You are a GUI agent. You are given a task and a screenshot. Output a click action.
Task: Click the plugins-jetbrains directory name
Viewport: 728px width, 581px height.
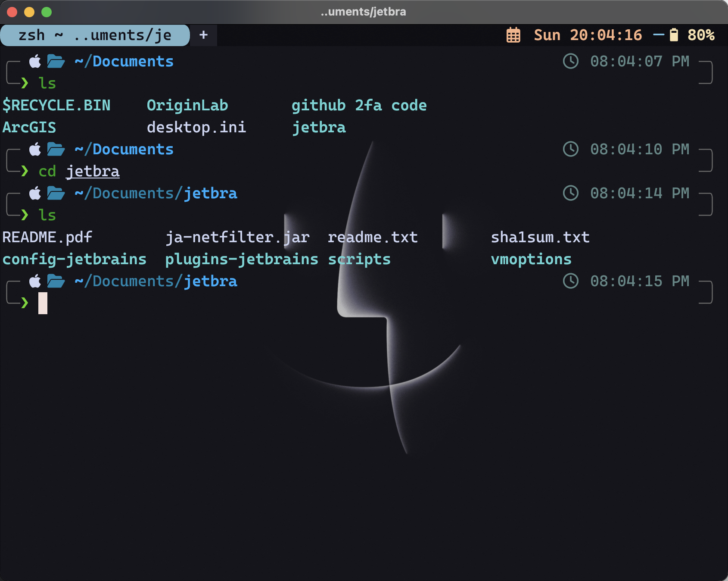242,259
